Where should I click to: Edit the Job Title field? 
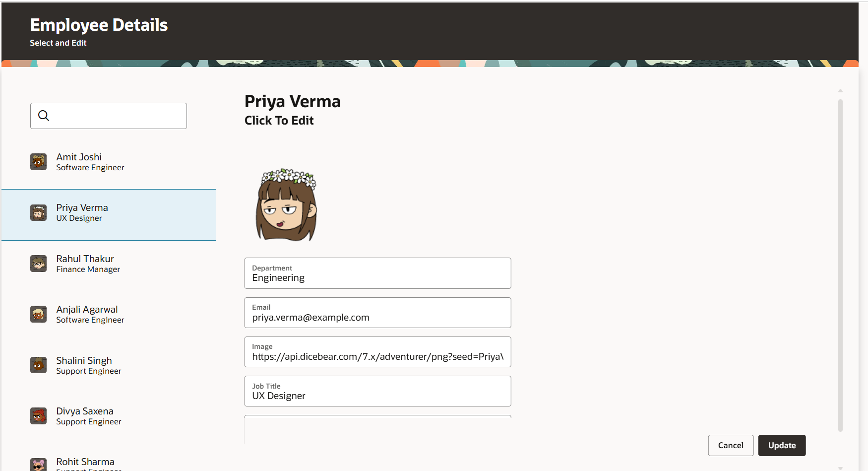[x=377, y=391]
